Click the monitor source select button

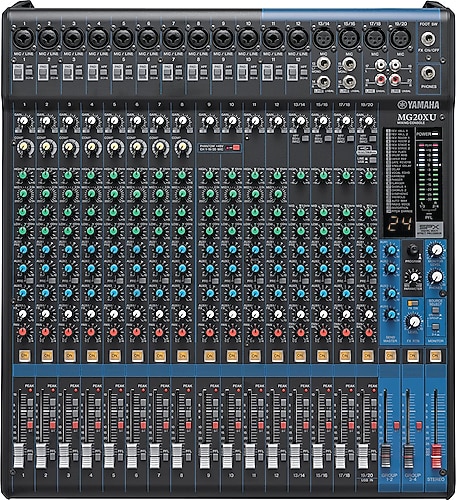tap(435, 310)
